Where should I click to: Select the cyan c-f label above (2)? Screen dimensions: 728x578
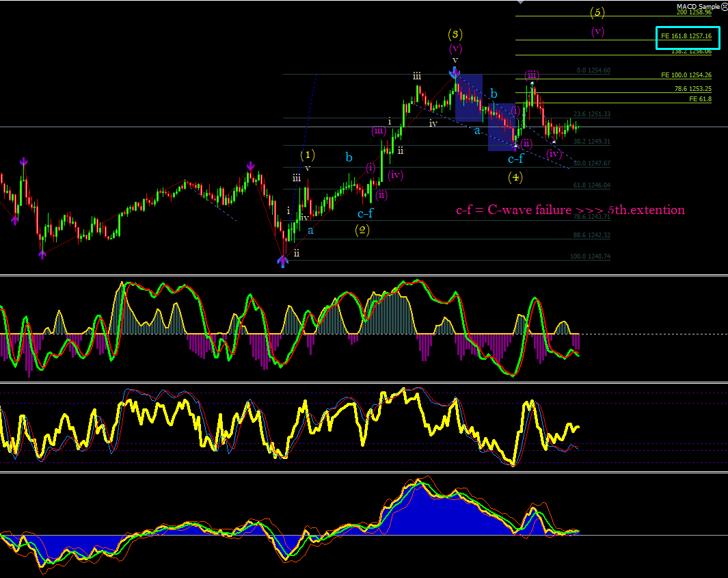[x=366, y=213]
